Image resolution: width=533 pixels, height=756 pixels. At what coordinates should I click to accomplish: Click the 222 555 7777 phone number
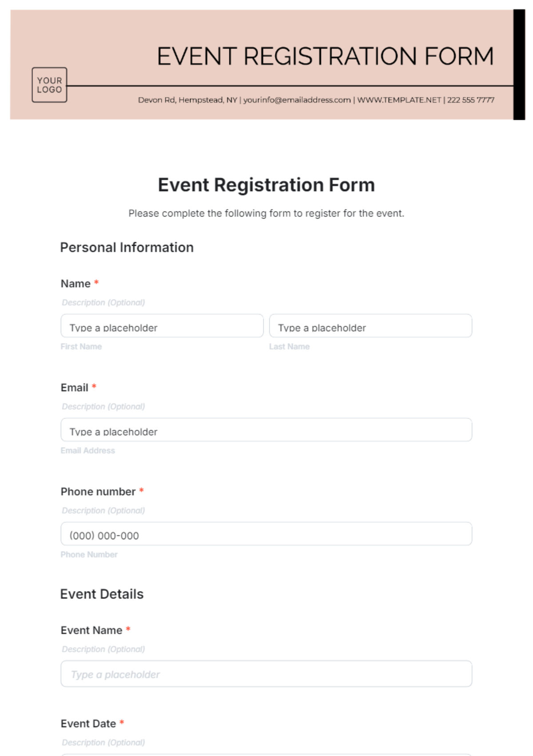[x=471, y=100]
